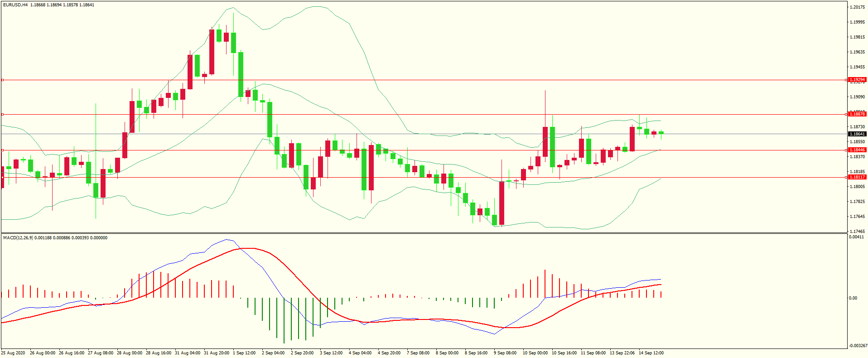Click the 1.19815 value on price scale

[x=858, y=37]
